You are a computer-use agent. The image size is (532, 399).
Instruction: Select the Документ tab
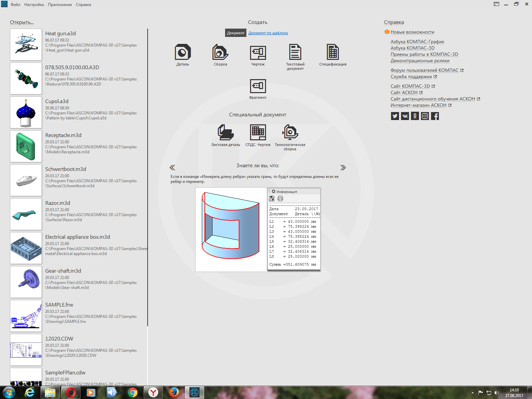pyautogui.click(x=236, y=33)
